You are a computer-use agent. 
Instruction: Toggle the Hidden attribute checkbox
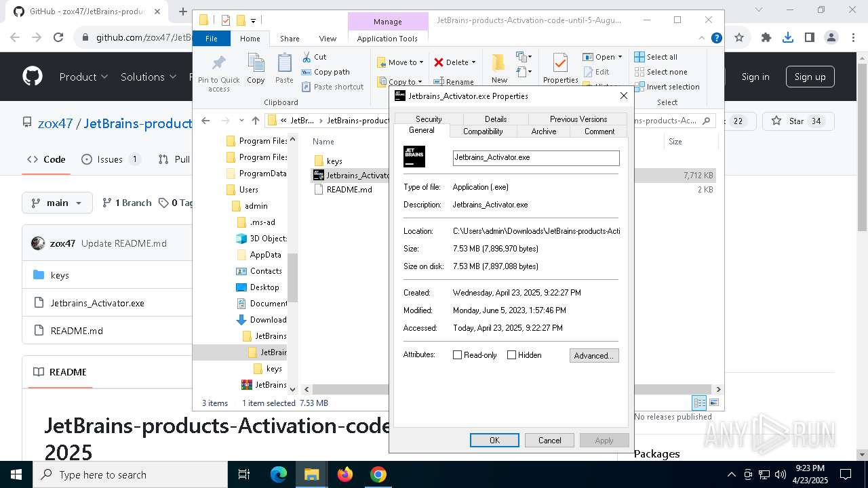[511, 355]
